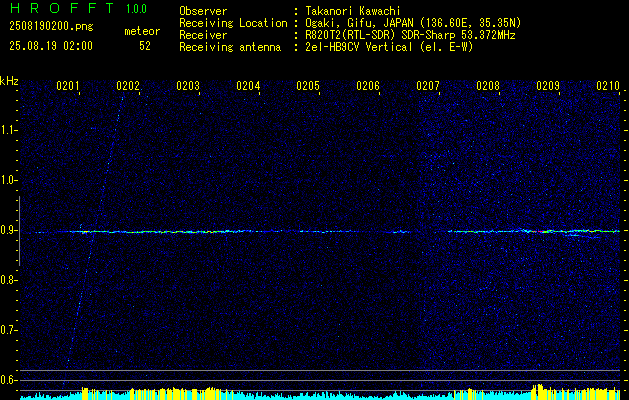
Task: Click the cyan noise level strip at bottom
Action: 320,396
